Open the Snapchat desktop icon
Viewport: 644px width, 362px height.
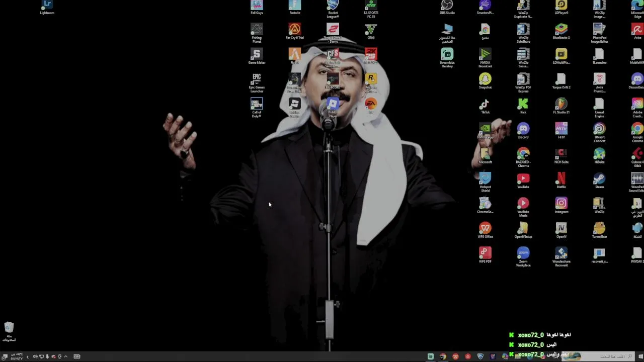(485, 81)
